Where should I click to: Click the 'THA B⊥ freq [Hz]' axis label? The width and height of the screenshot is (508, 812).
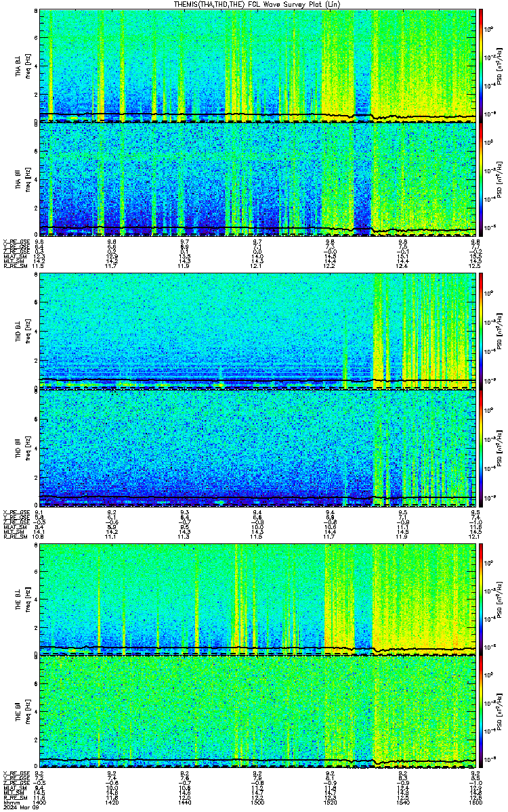[22, 65]
